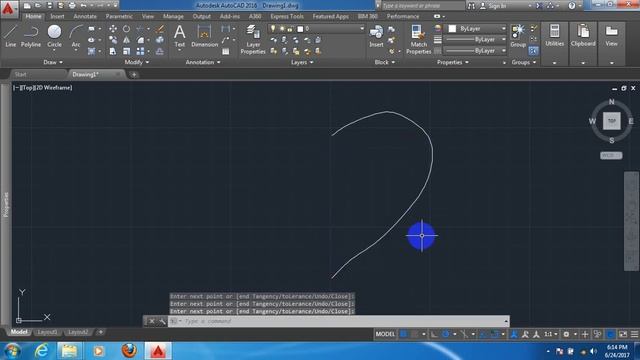
Task: Expand the Modify panel dropdown
Action: (137, 62)
